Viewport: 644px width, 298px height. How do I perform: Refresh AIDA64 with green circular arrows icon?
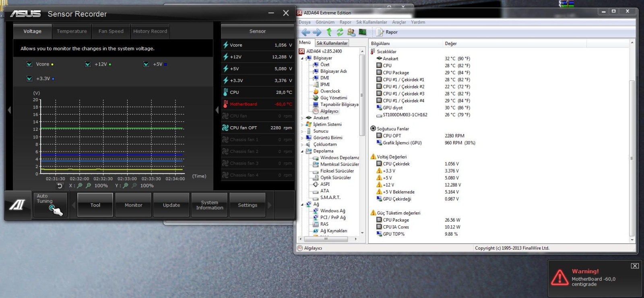pyautogui.click(x=340, y=32)
